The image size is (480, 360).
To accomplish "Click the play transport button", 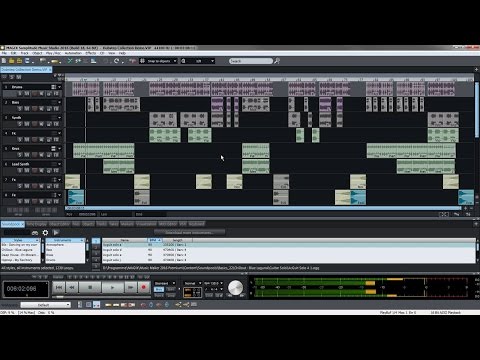I will pos(112,287).
